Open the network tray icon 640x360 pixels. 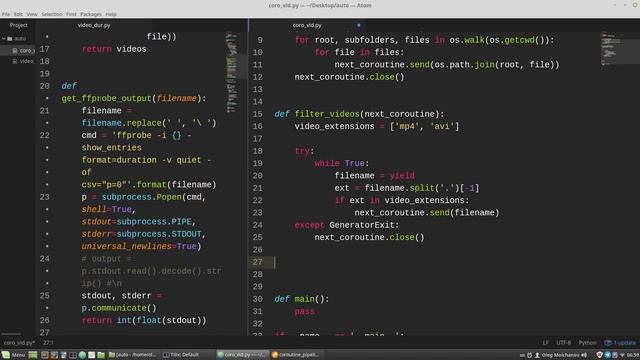(622, 355)
